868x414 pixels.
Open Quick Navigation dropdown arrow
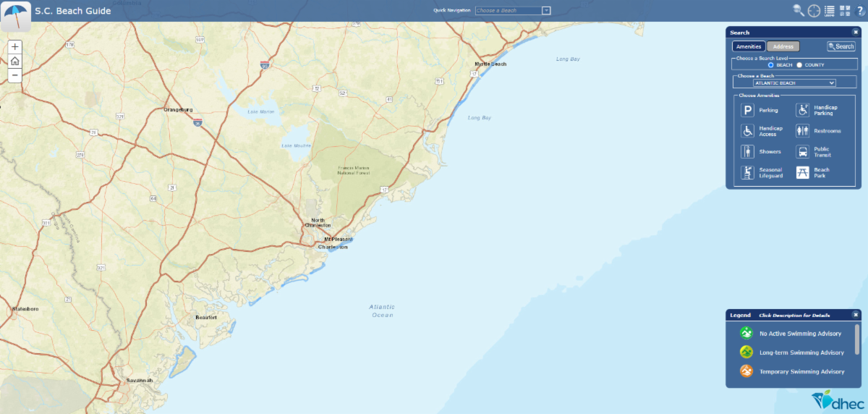click(x=546, y=11)
